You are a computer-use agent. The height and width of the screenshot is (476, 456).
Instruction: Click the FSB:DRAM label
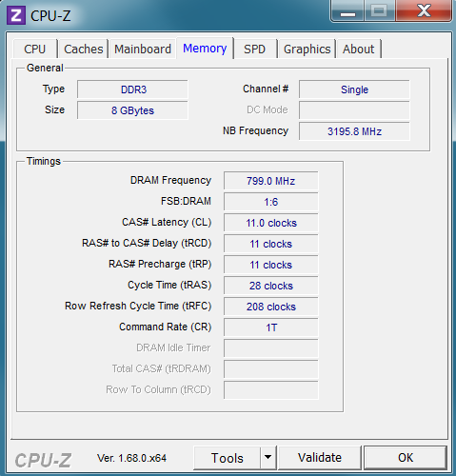(x=186, y=201)
